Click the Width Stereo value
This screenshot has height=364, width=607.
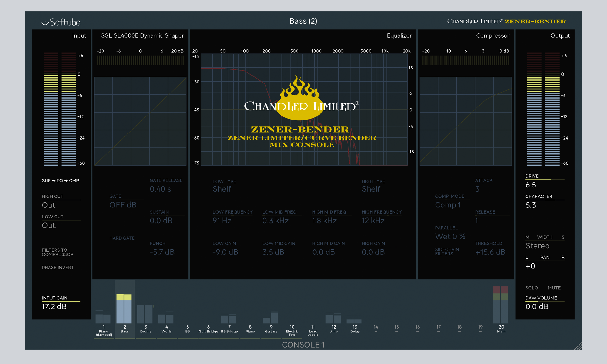(537, 246)
